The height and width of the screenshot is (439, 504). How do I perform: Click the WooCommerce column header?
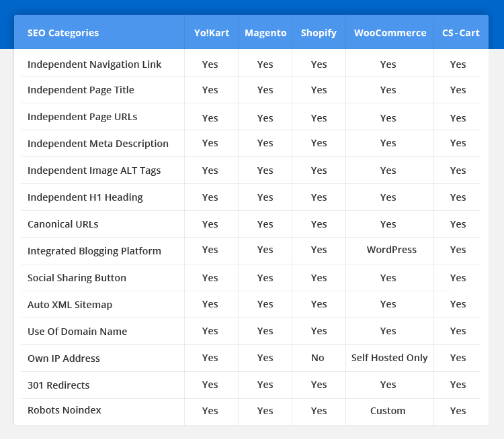pos(390,33)
